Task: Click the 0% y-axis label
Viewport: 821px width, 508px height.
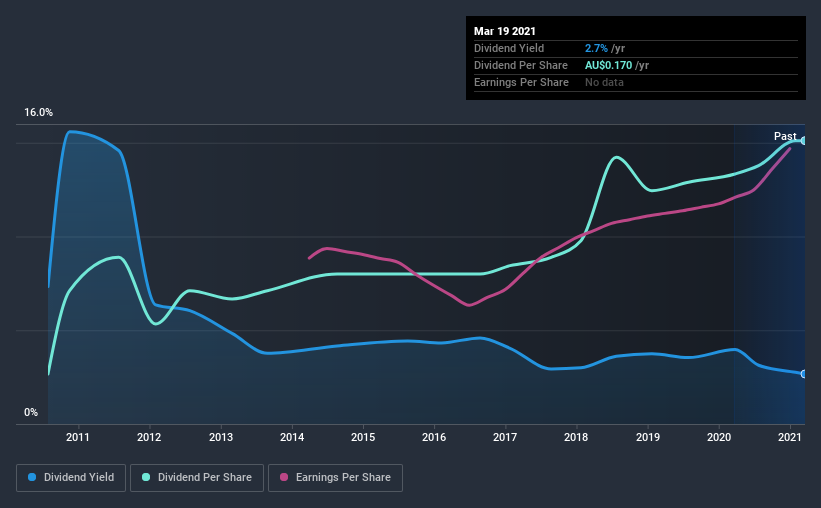Action: pyautogui.click(x=30, y=412)
